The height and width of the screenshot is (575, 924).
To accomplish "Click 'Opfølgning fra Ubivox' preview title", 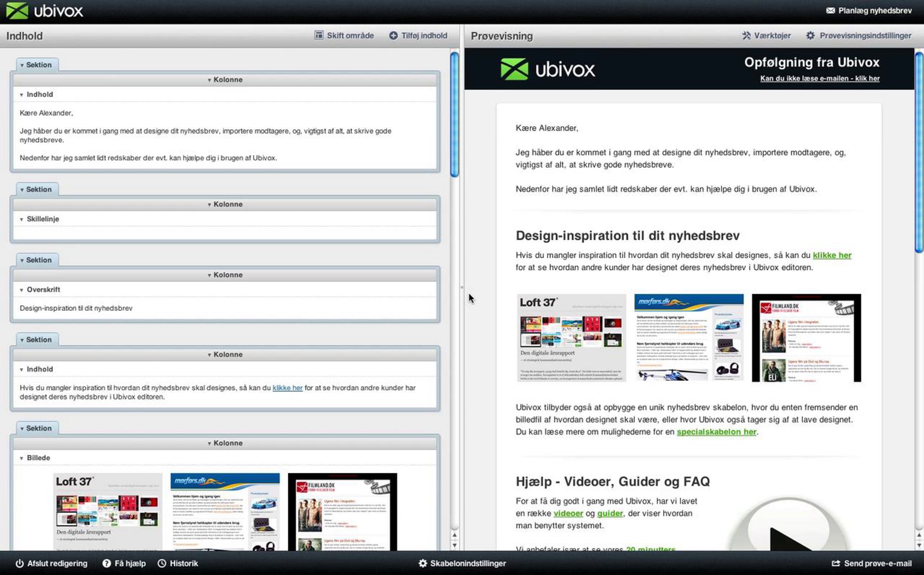I will click(812, 62).
